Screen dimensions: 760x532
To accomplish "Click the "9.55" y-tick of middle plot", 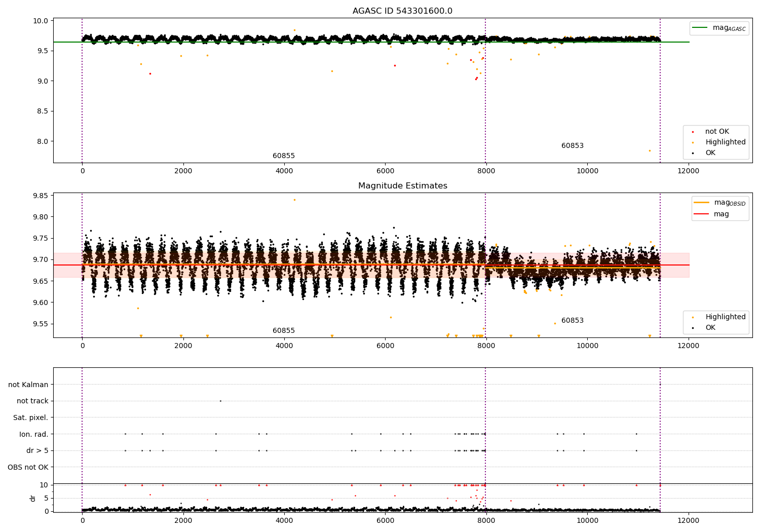I will pyautogui.click(x=41, y=324).
